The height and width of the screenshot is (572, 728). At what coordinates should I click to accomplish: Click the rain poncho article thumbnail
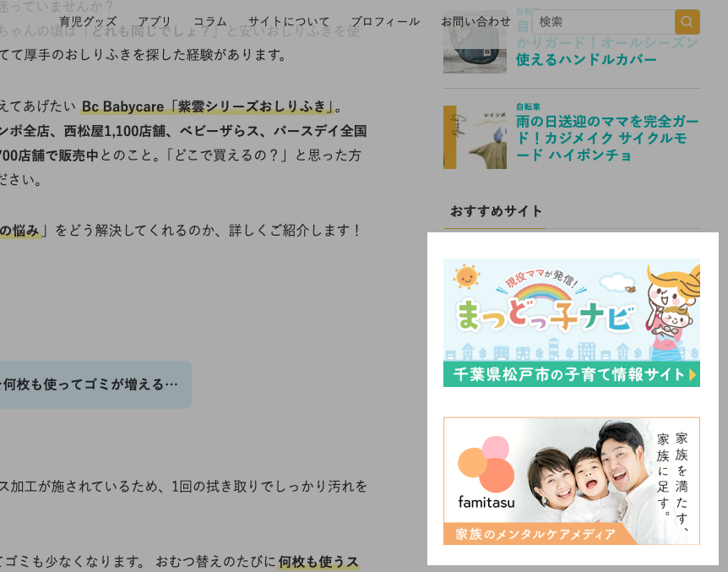[475, 137]
